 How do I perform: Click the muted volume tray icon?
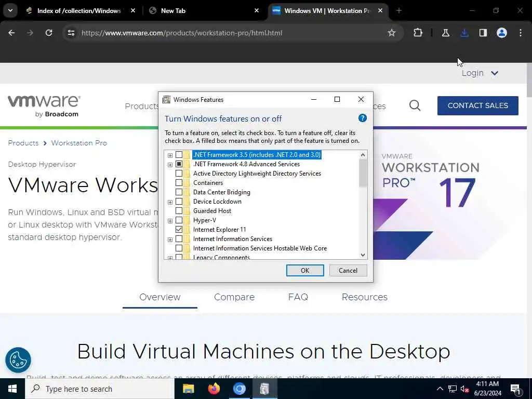464,389
